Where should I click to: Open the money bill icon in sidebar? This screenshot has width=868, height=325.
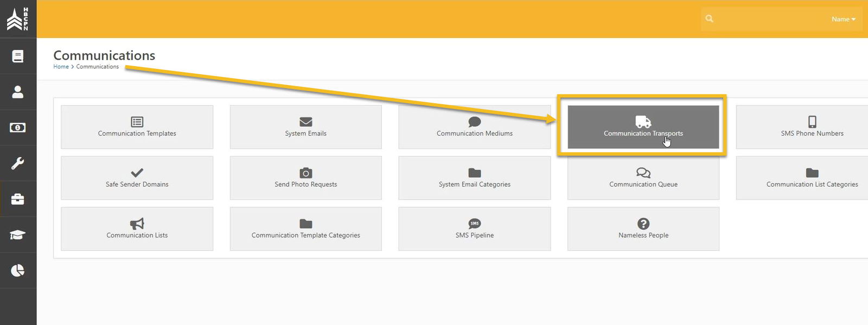point(18,128)
